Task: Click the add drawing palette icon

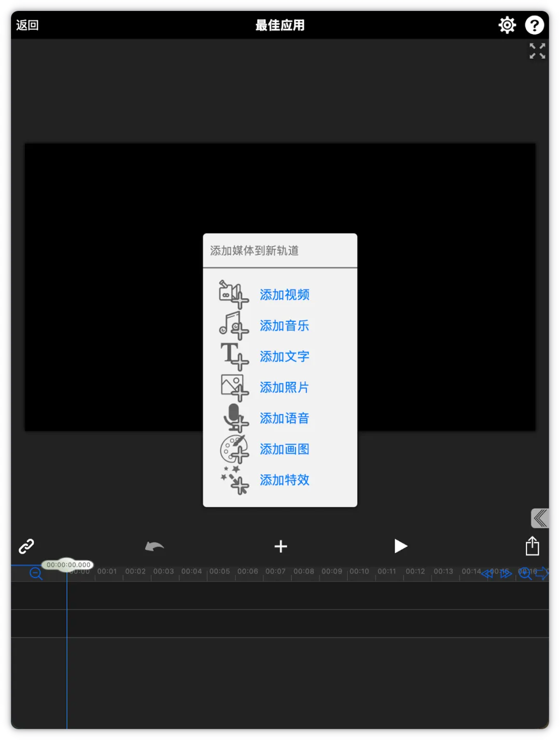Action: point(234,449)
